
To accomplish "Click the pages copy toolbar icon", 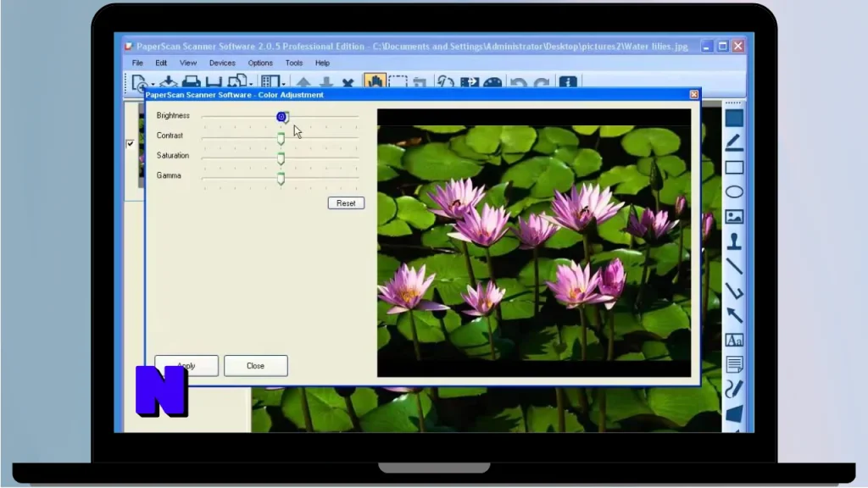I will pos(237,81).
